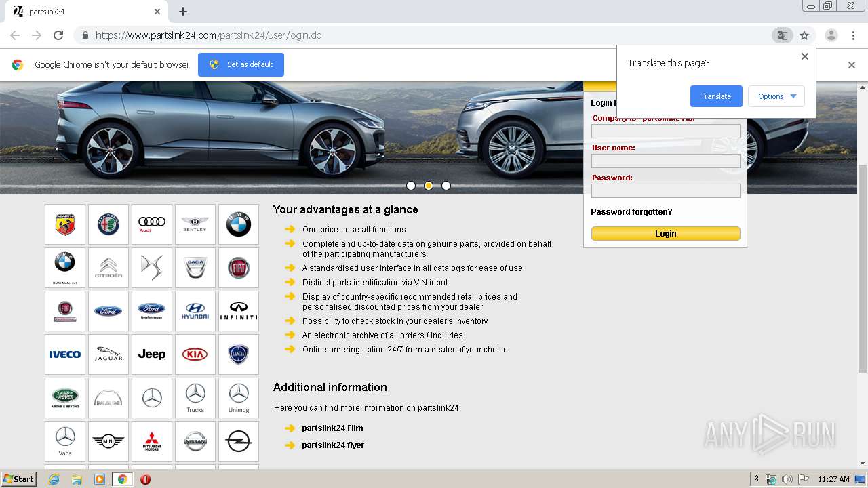The width and height of the screenshot is (868, 488).
Task: Open the Mercedes Unimog tile
Action: click(x=239, y=398)
